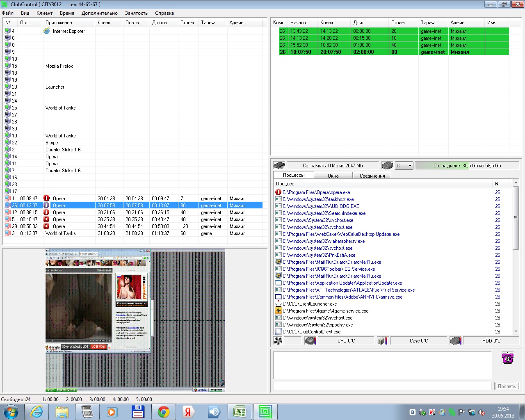
Task: Open the Excel taskbar icon
Action: (240, 412)
